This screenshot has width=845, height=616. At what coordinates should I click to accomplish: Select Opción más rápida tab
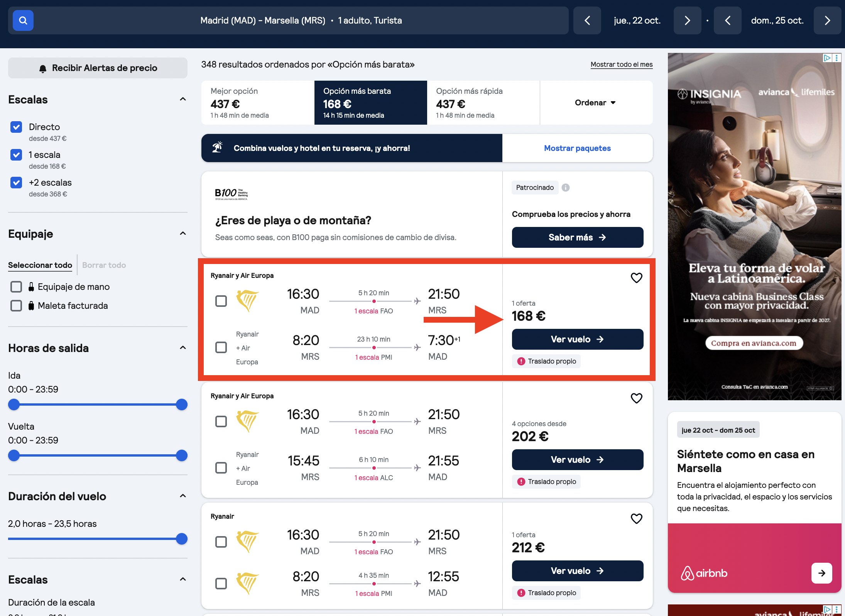tap(483, 103)
